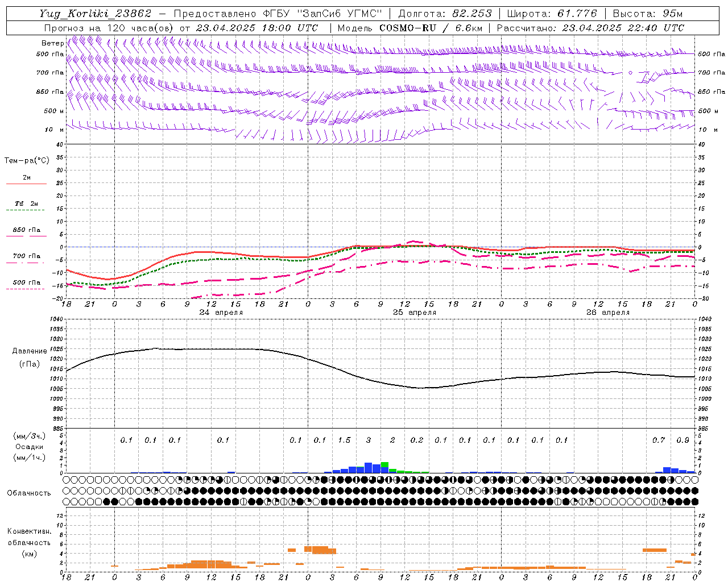
Task: Click the Осадки precipitation label
Action: click(29, 447)
